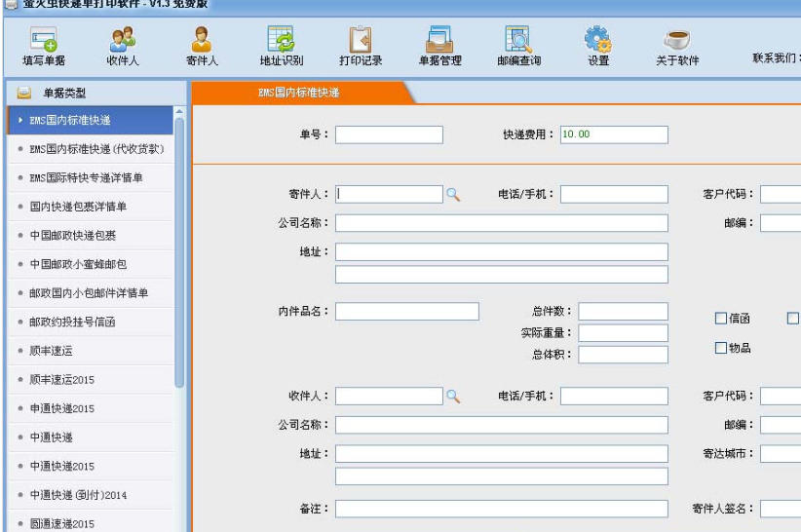Focus the recipient 地址 first line field
This screenshot has width=801, height=532.
(502, 454)
